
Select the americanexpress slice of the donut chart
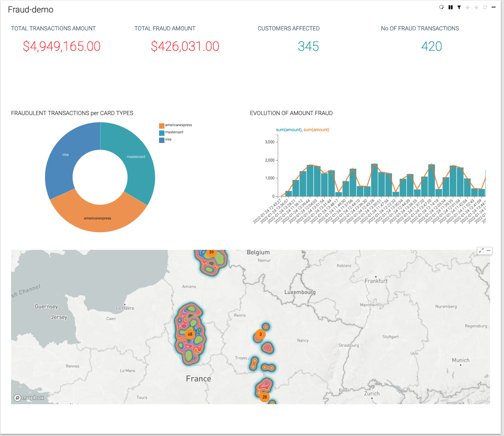(98, 218)
